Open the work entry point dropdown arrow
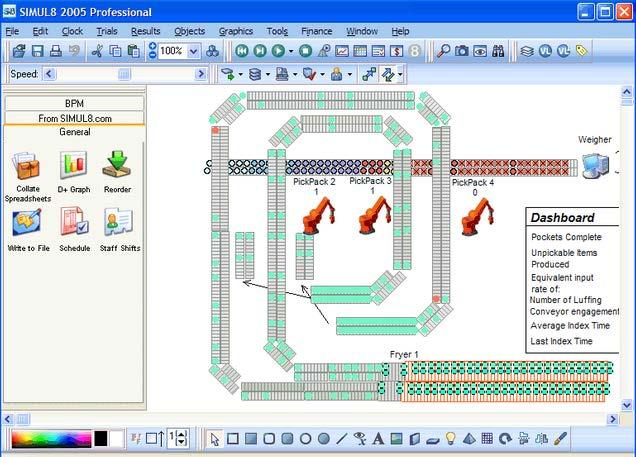This screenshot has height=457, width=636. 241,74
